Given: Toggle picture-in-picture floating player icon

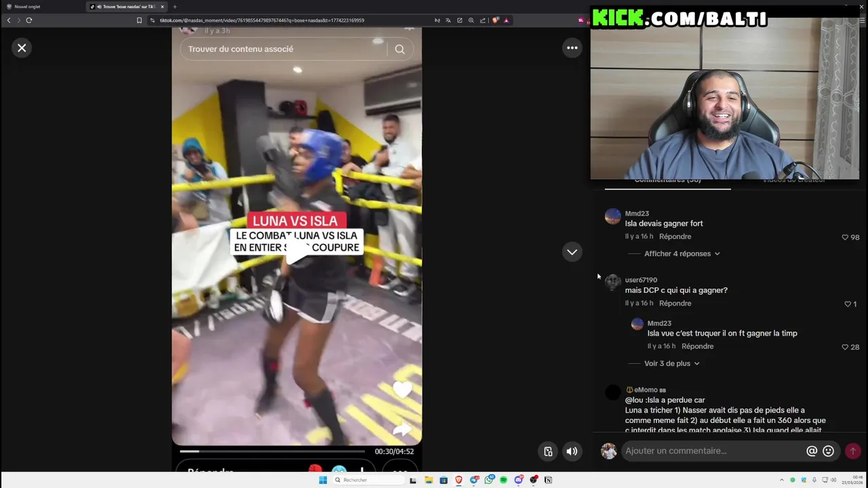Looking at the screenshot, I should (x=548, y=451).
